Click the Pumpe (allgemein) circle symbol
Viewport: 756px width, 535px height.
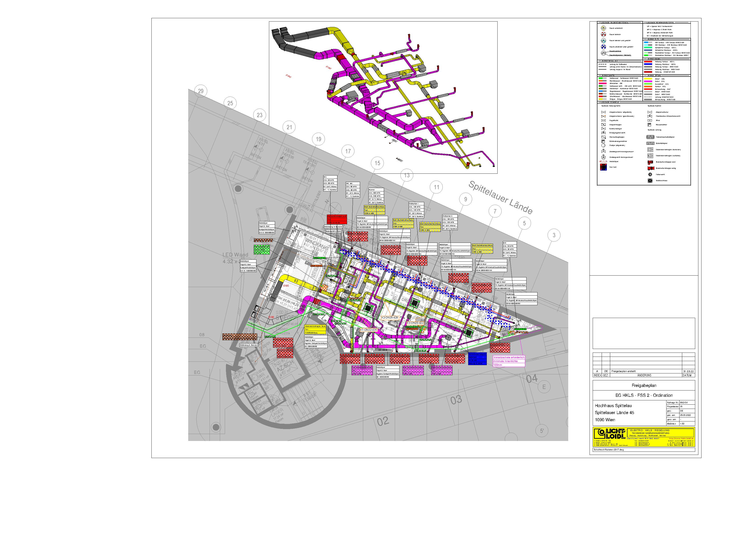(x=603, y=145)
